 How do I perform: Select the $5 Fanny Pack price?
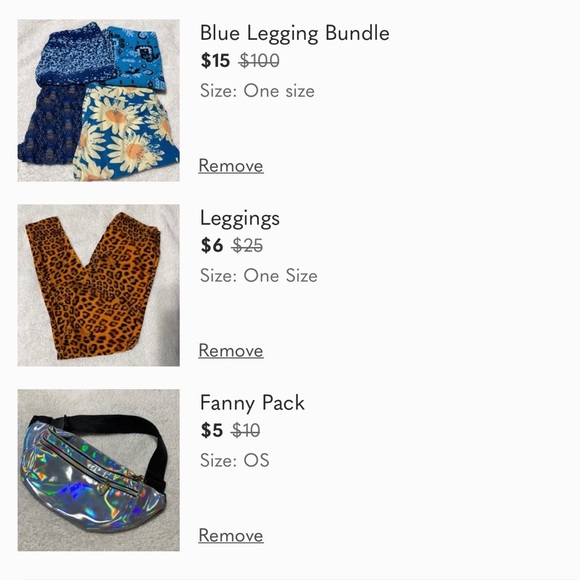tap(212, 431)
